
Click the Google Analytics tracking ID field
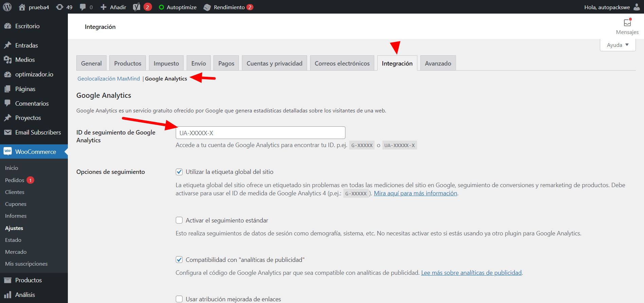point(260,132)
